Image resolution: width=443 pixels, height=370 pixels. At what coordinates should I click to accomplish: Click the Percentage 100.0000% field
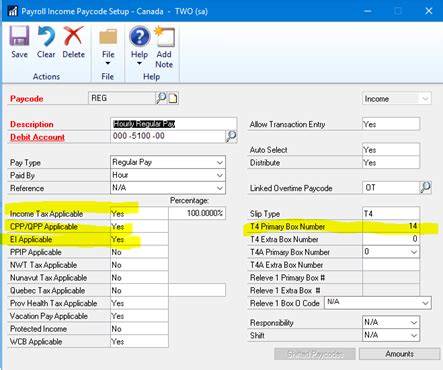coord(197,213)
